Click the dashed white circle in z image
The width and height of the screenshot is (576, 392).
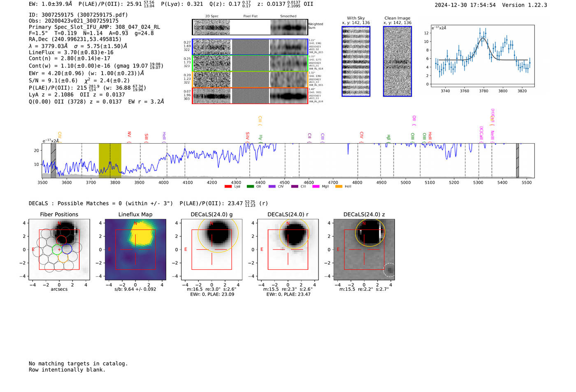[389, 270]
